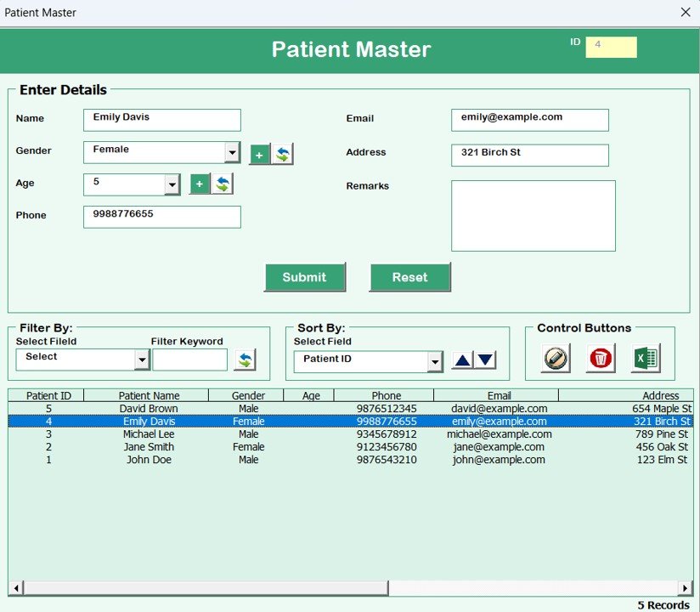Open the Age dropdown arrow
Image resolution: width=700 pixels, height=612 pixels.
tap(172, 184)
